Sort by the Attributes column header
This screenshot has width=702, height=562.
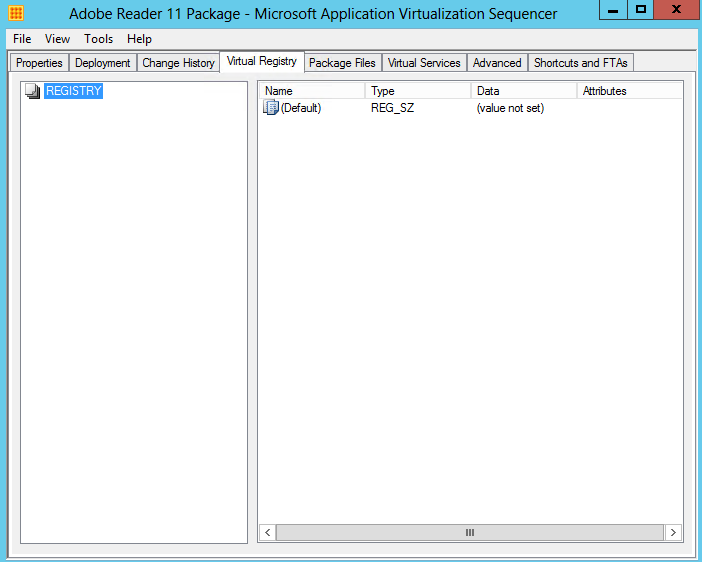pyautogui.click(x=629, y=91)
